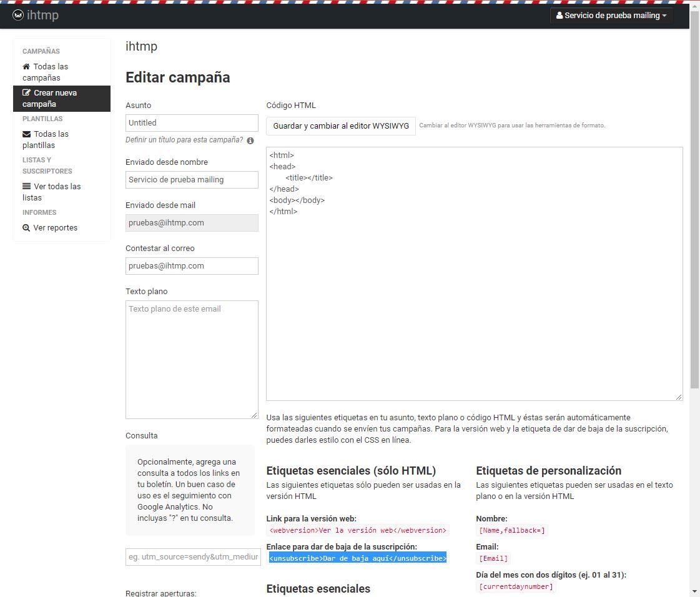Click the Etiquetas de personalización heading

click(549, 471)
